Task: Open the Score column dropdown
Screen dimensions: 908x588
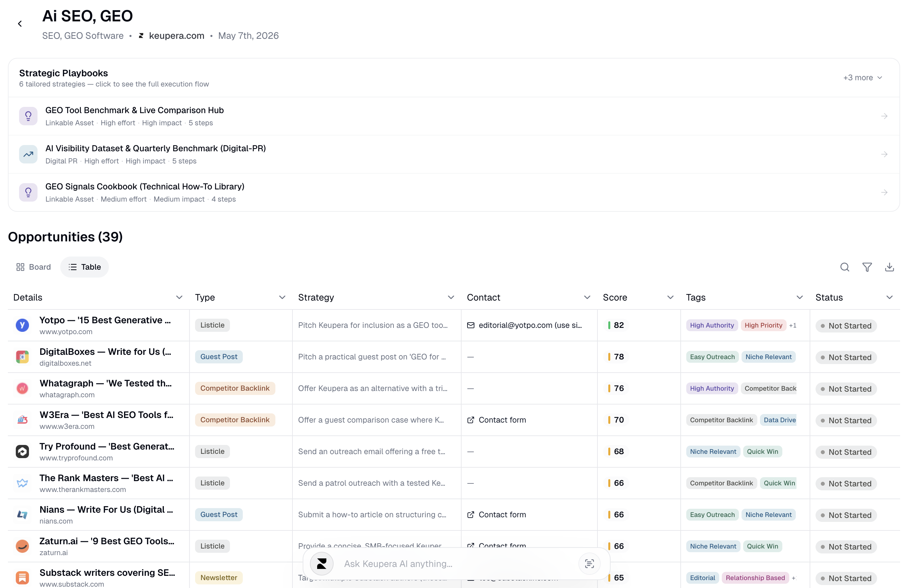Action: [670, 297]
